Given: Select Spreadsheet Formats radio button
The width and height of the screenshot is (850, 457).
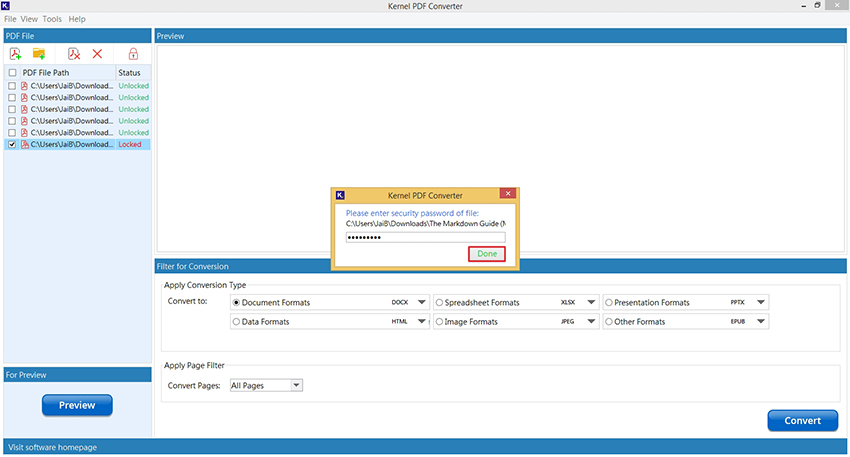Looking at the screenshot, I should click(x=440, y=302).
